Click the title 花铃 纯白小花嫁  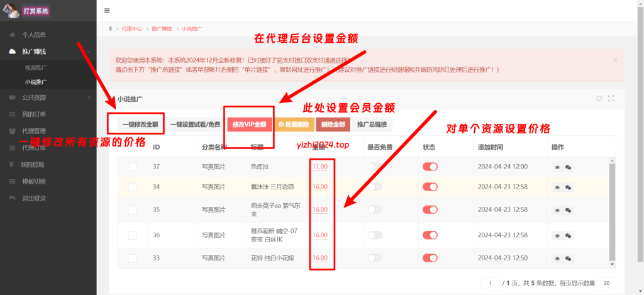coord(272,259)
